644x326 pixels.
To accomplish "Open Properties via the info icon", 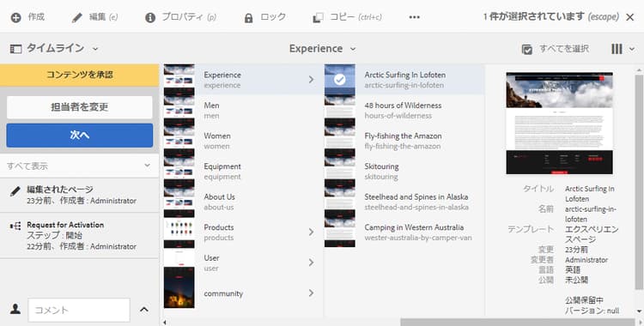I will pyautogui.click(x=150, y=18).
